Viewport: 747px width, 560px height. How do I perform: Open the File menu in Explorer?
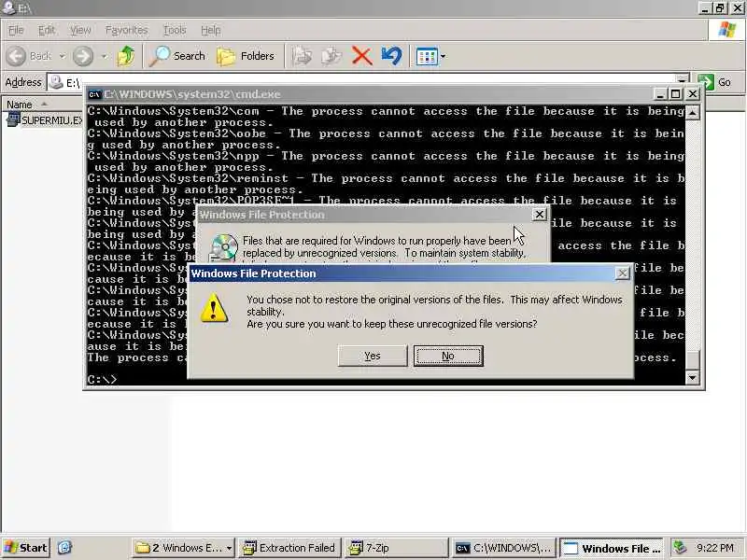(x=16, y=30)
